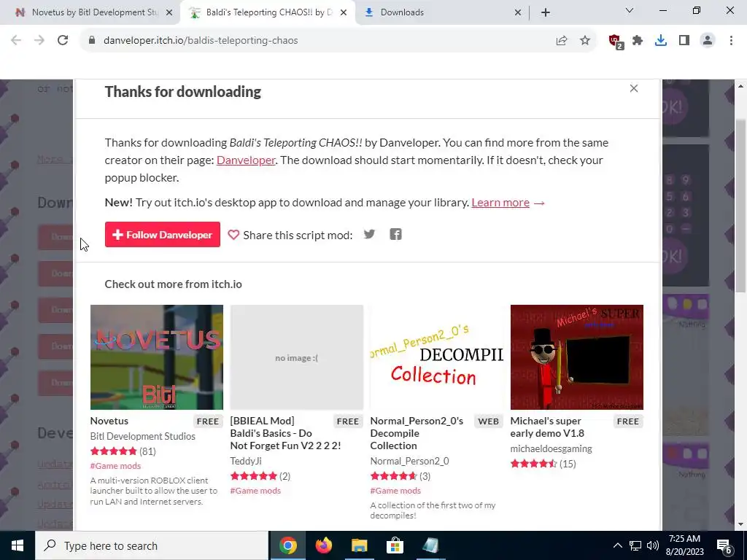Viewport: 747px width, 560px height.
Task: Open the no image BBIEAL Mod thumbnail
Action: [x=297, y=357]
